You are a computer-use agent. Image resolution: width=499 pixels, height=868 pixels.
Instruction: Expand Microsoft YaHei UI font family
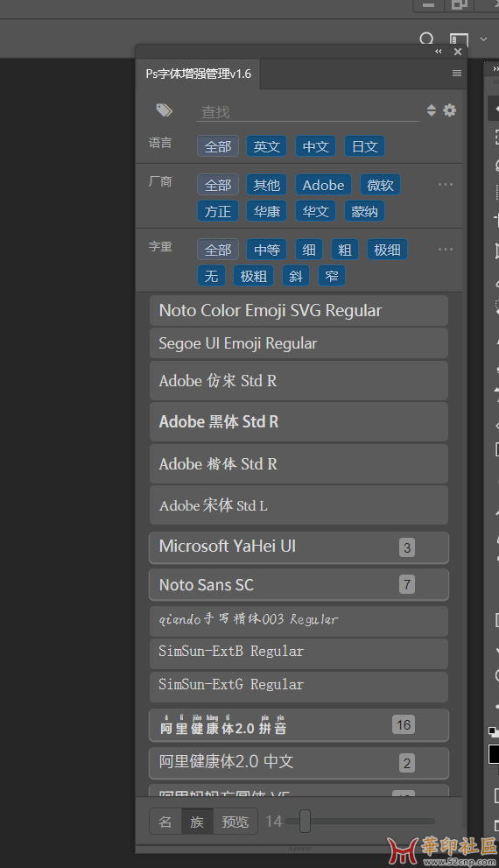pyautogui.click(x=299, y=547)
